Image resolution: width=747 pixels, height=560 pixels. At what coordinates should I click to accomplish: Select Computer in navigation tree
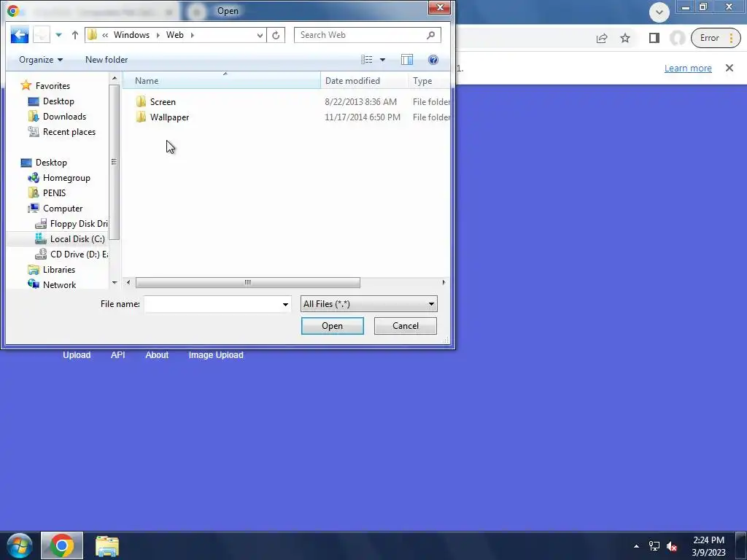coord(63,208)
